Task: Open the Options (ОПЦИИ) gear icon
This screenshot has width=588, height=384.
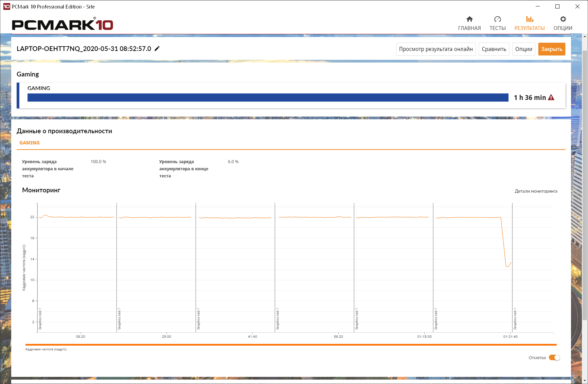Action: point(563,19)
